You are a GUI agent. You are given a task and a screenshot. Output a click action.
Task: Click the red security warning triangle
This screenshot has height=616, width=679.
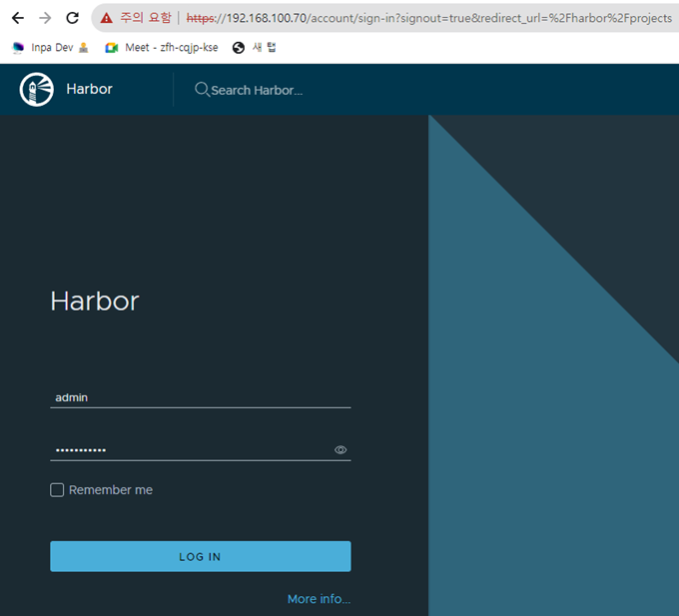pos(106,18)
